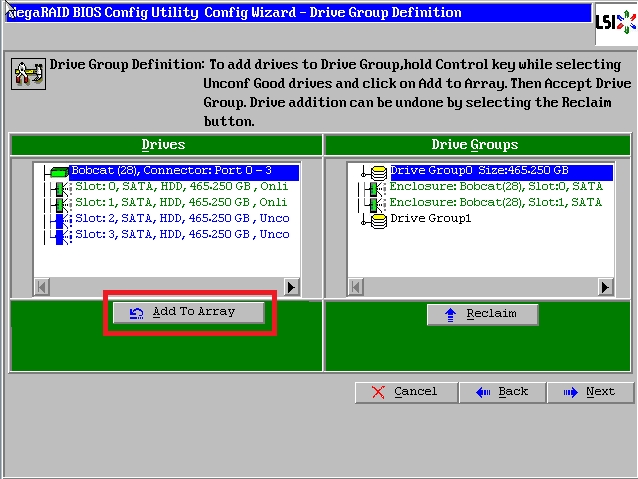Click the MegaRAID BIOS Config Utility title bar
This screenshot has height=479, width=638.
299,13
